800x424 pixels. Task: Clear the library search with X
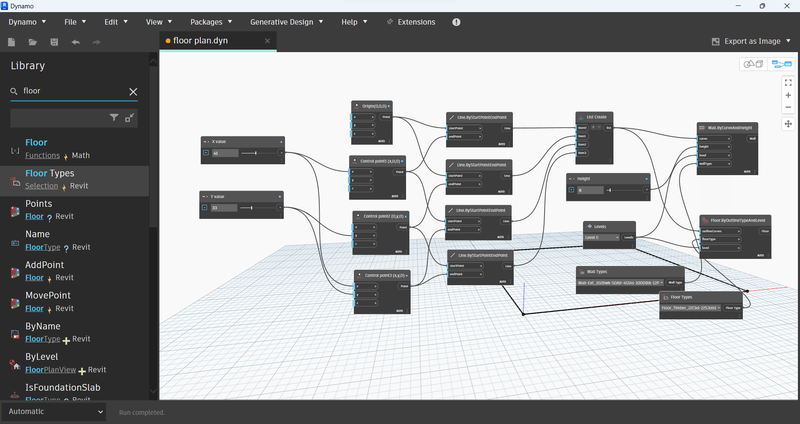tap(133, 91)
